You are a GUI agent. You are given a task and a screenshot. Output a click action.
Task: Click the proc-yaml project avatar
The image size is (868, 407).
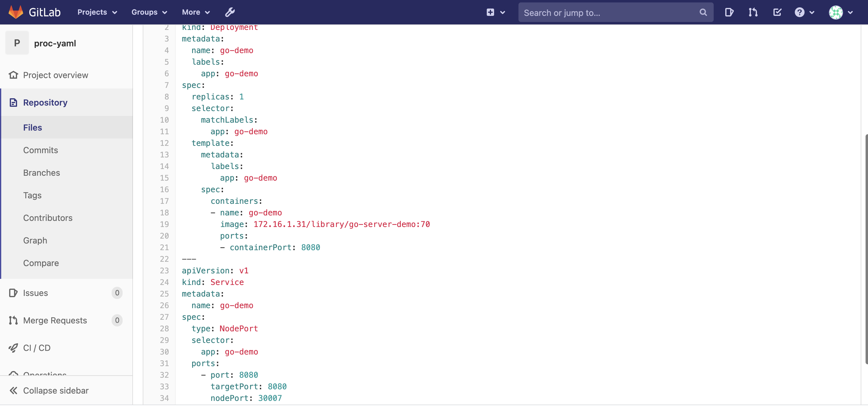click(17, 43)
